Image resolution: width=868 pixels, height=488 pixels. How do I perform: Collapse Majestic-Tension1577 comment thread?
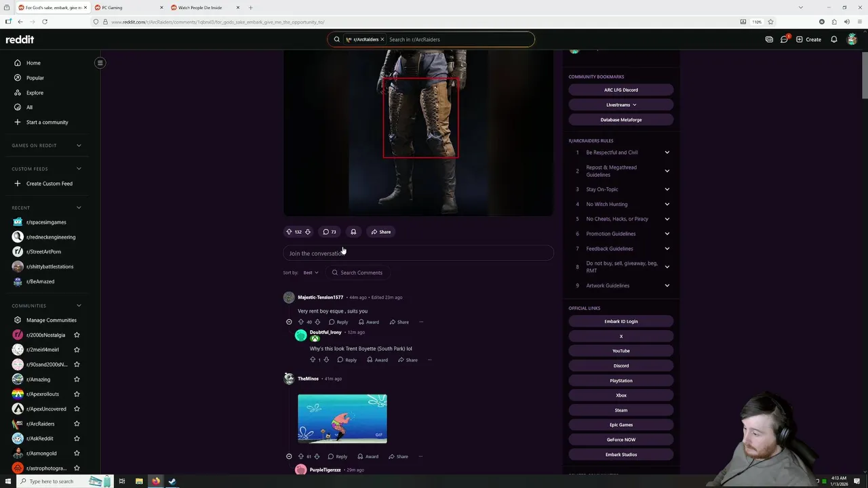[x=289, y=322]
